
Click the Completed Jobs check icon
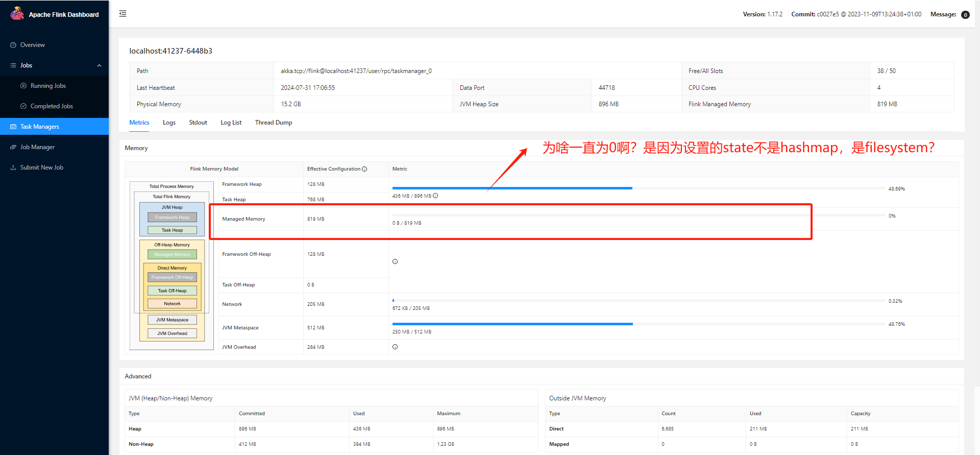pos(23,106)
